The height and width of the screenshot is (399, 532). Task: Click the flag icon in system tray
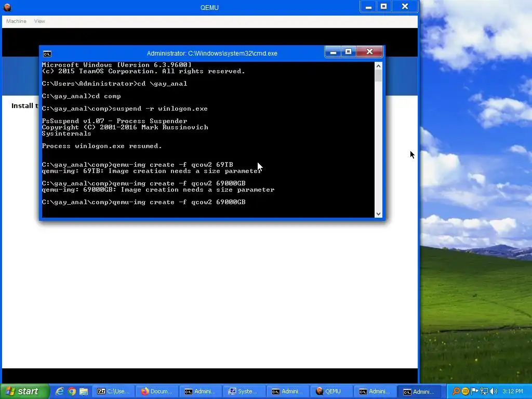(x=475, y=391)
